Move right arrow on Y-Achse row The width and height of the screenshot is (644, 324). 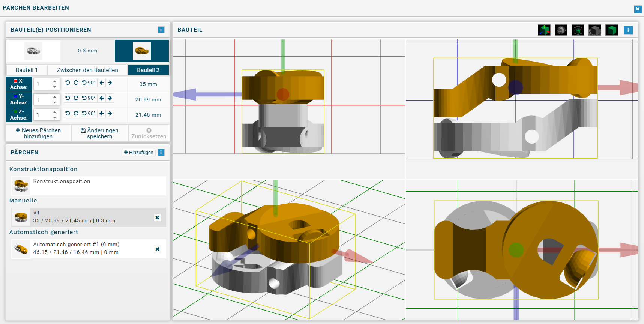[110, 98]
